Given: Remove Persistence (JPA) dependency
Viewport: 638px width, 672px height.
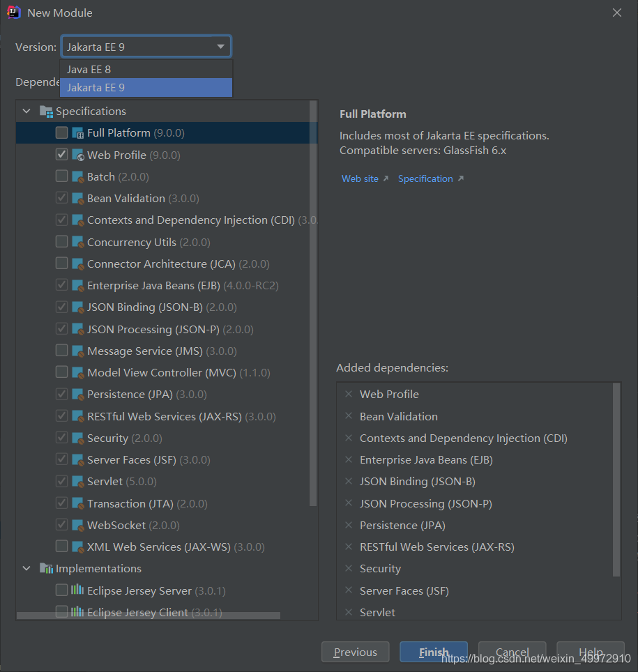Looking at the screenshot, I should click(349, 525).
